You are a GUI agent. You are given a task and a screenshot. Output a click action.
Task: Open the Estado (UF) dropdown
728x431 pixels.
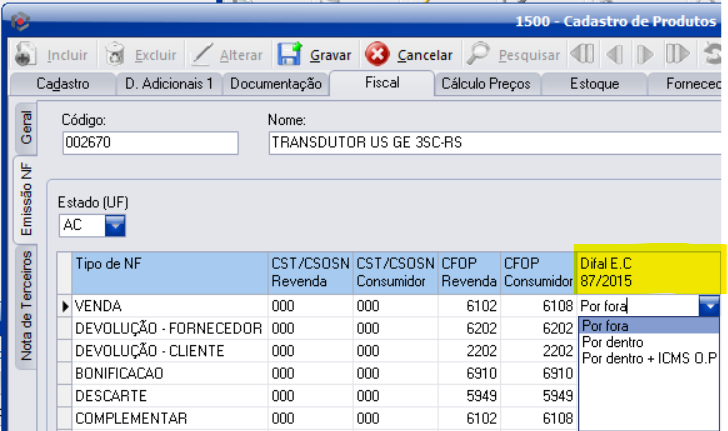coord(115,226)
